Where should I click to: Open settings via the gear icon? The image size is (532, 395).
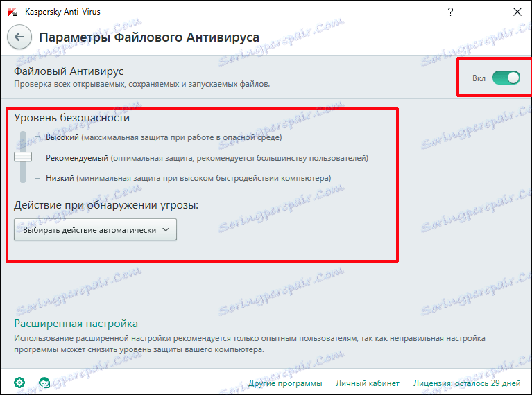pyautogui.click(x=19, y=383)
